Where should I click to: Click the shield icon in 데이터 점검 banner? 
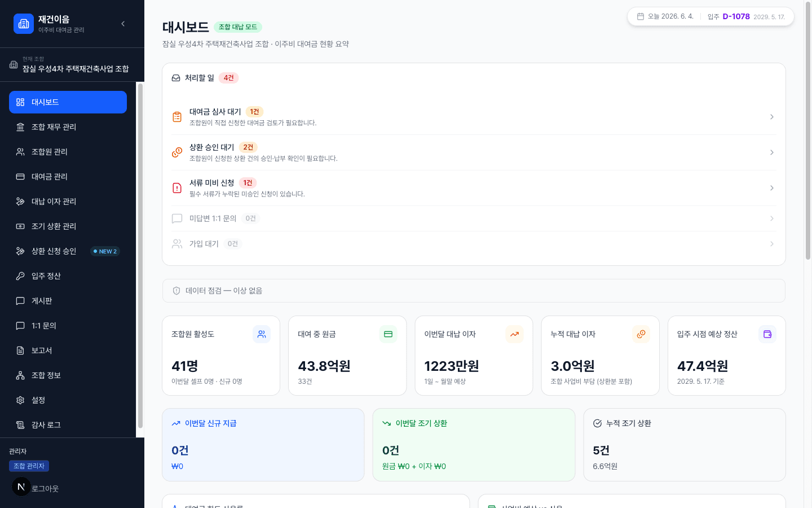pyautogui.click(x=176, y=291)
